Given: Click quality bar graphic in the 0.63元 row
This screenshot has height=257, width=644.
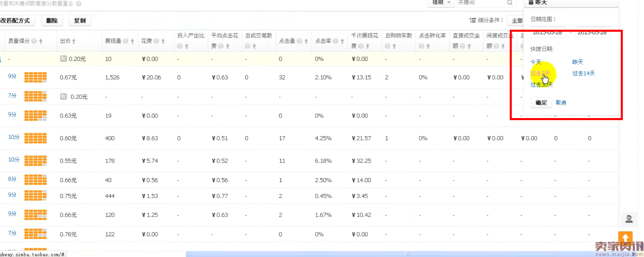Looking at the screenshot, I should click(36, 116).
